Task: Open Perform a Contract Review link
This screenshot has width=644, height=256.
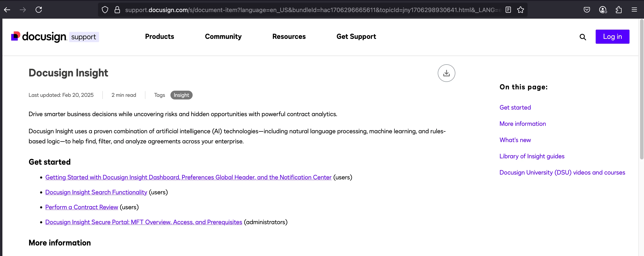Action: 81,207
